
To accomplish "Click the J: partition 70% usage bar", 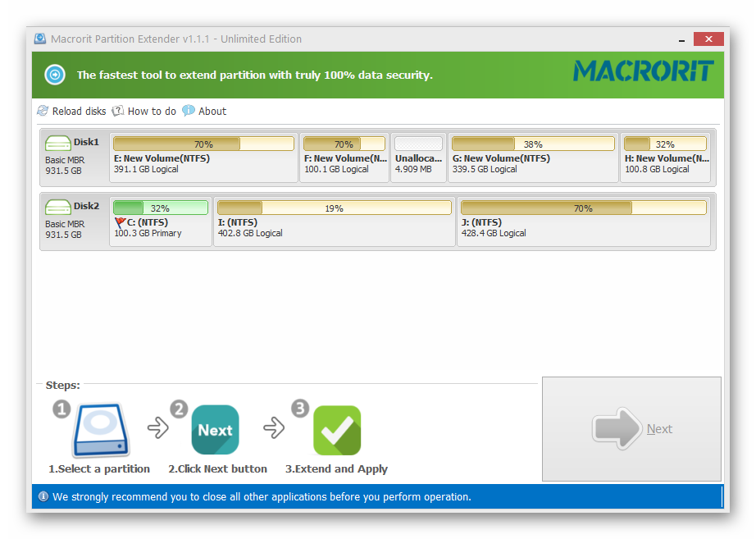I will pyautogui.click(x=583, y=208).
